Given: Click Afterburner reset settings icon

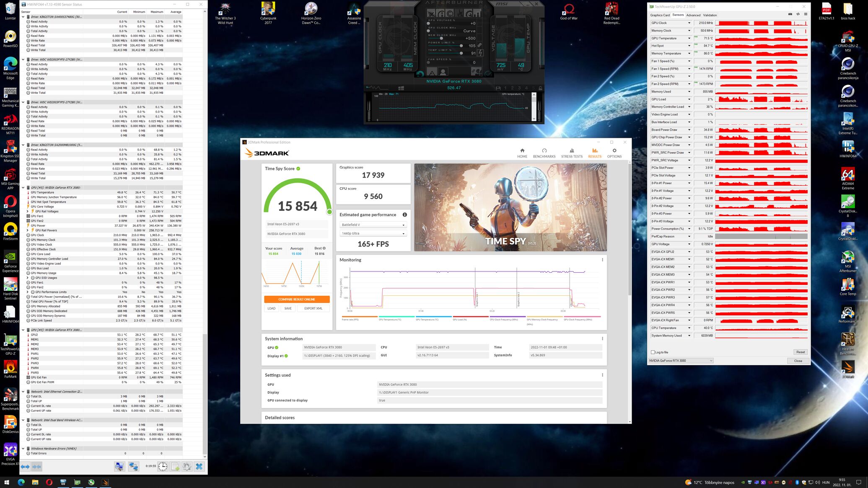Looking at the screenshot, I should [x=420, y=74].
